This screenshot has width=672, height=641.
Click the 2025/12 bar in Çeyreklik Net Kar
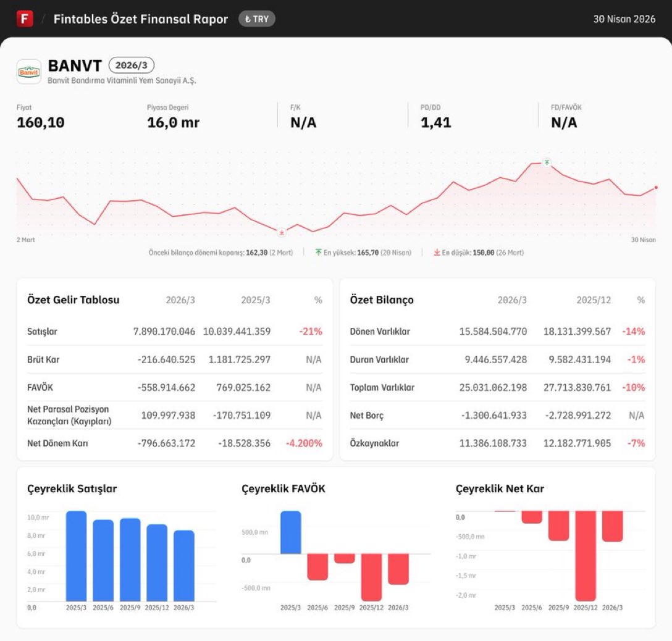click(586, 556)
